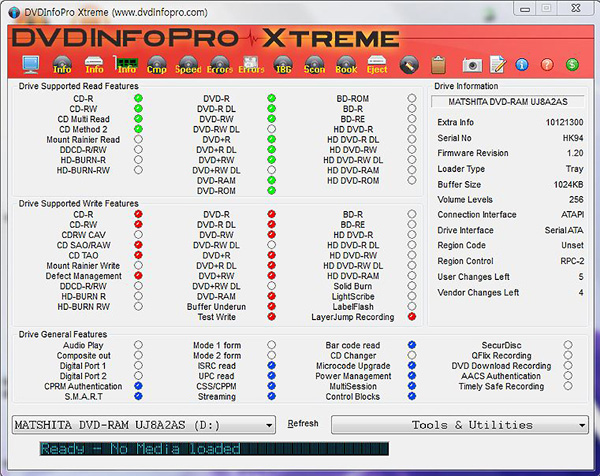Take a screenshot with camera icon

(472, 65)
